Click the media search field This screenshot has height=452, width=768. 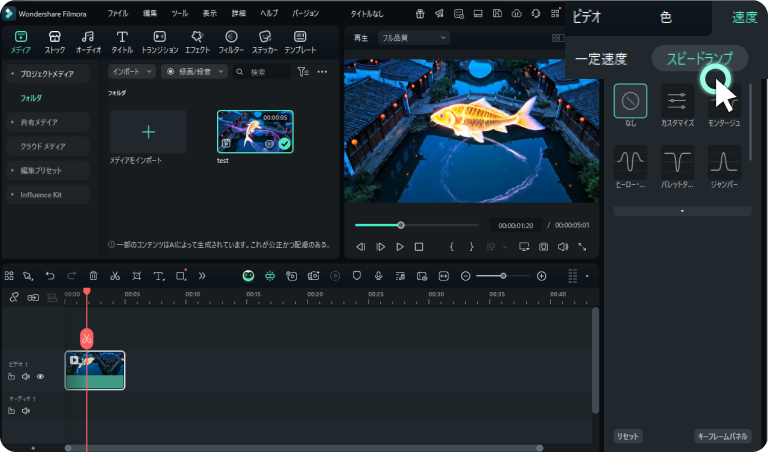click(x=262, y=72)
